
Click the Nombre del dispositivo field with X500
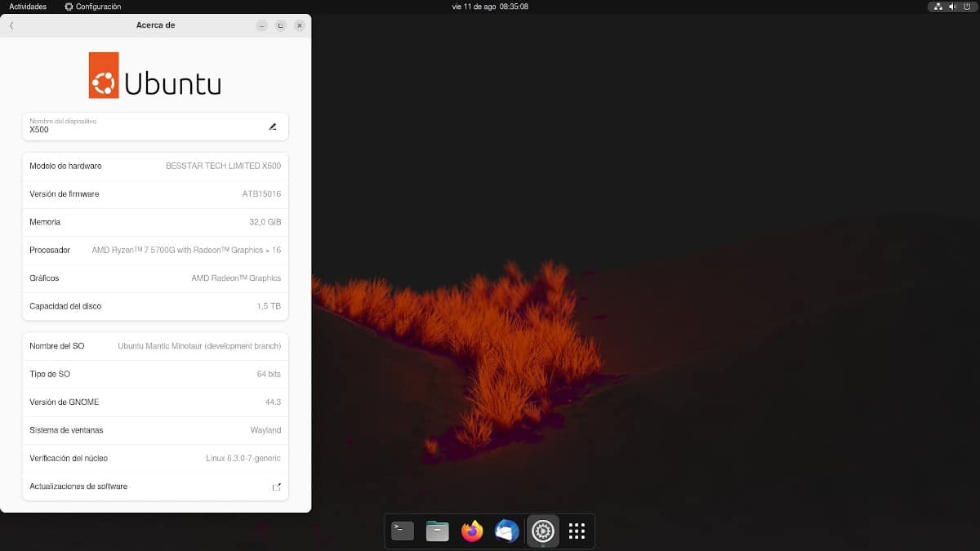point(155,127)
